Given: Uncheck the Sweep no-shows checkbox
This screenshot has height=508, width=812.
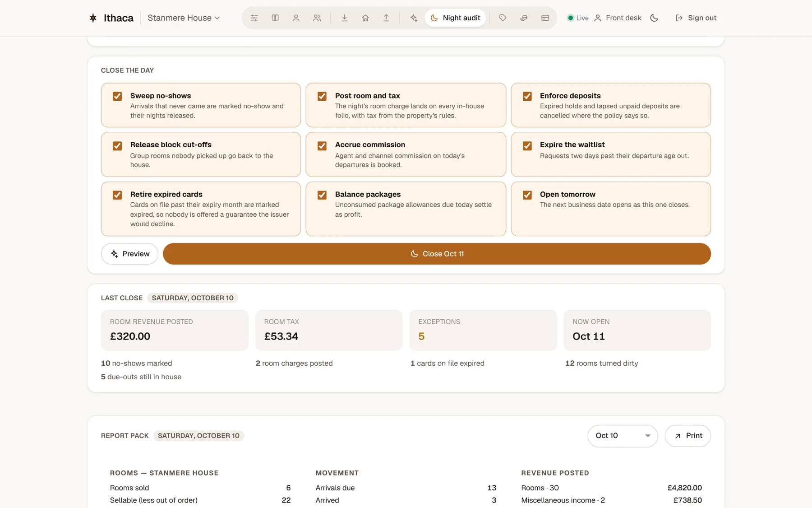Looking at the screenshot, I should click(x=117, y=96).
